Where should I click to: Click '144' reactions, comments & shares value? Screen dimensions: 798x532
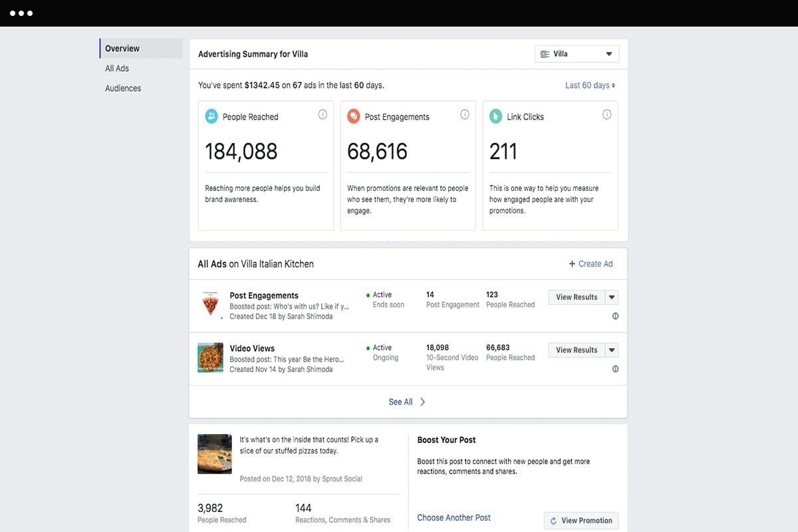point(303,508)
